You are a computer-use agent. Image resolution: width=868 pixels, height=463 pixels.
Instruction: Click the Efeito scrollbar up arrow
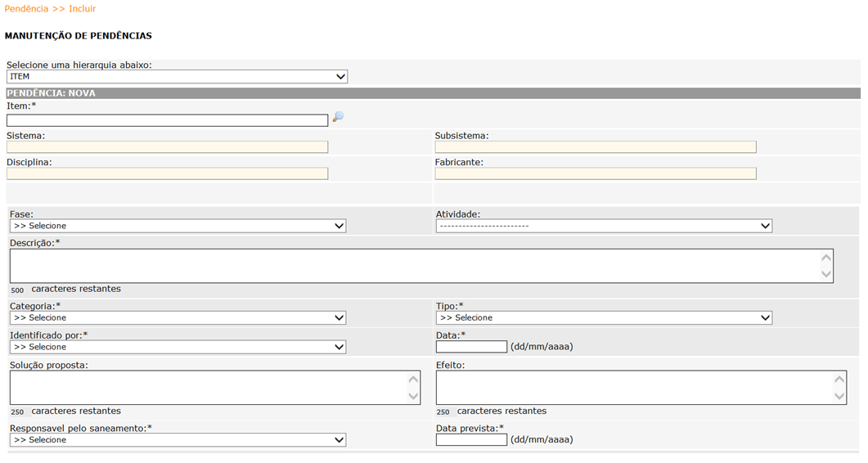[x=839, y=380]
